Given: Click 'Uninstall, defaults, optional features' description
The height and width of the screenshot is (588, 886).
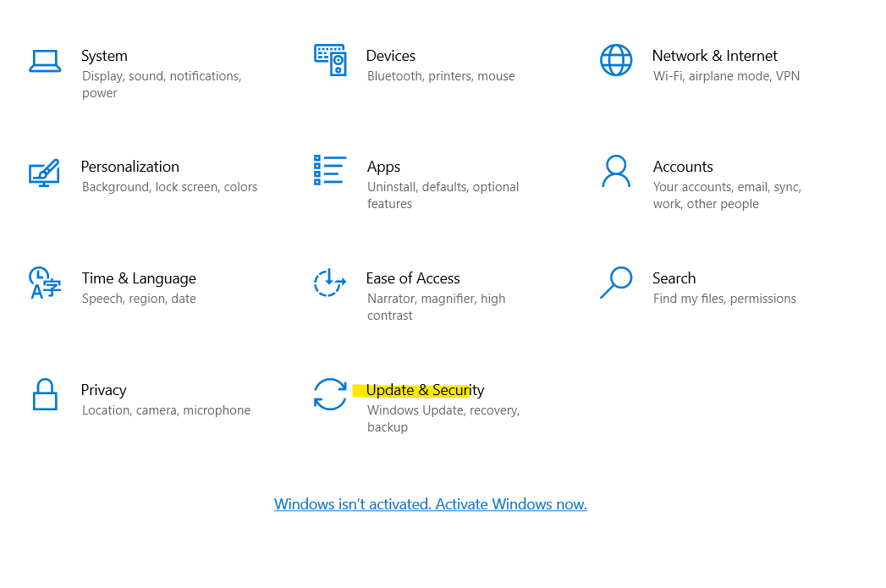Looking at the screenshot, I should (x=443, y=195).
